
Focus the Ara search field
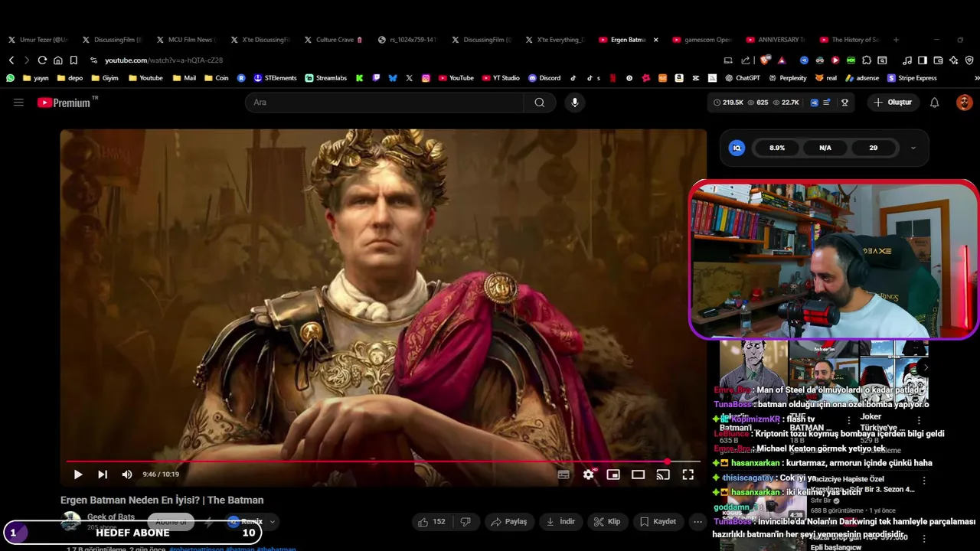click(384, 103)
